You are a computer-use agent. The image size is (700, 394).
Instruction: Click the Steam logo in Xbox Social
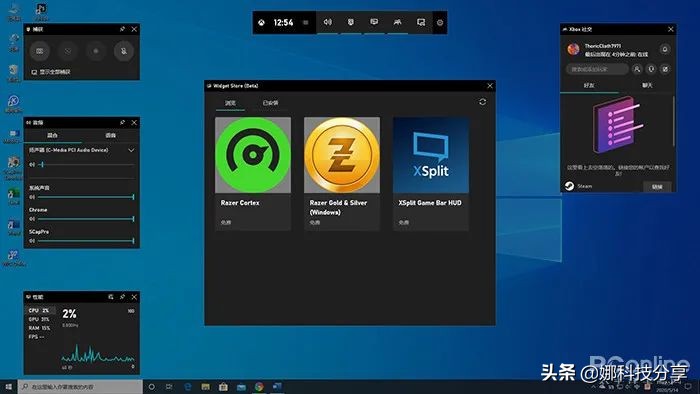pyautogui.click(x=569, y=186)
